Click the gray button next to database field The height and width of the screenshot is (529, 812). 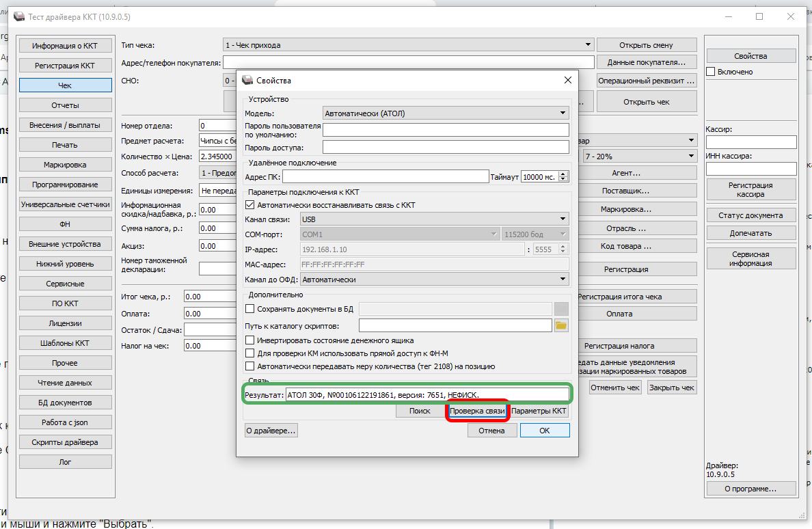[561, 309]
